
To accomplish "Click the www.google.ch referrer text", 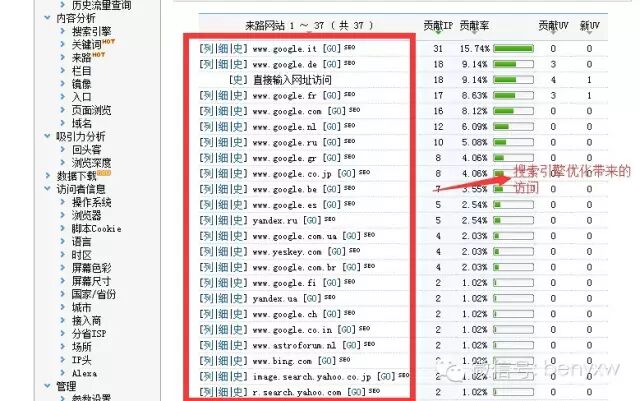I will (284, 314).
